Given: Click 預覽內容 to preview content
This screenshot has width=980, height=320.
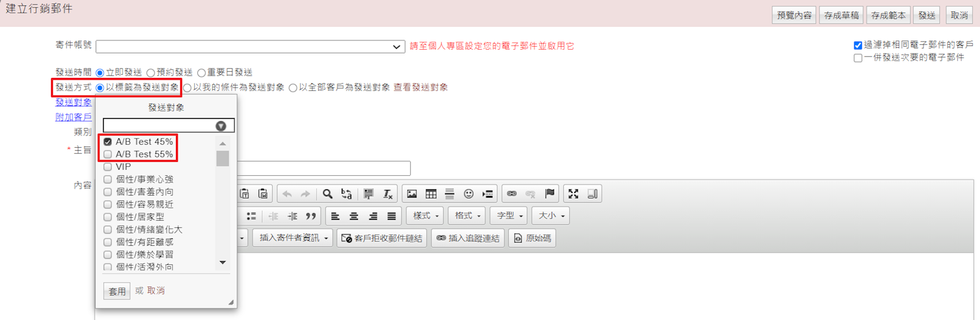Looking at the screenshot, I should click(794, 15).
